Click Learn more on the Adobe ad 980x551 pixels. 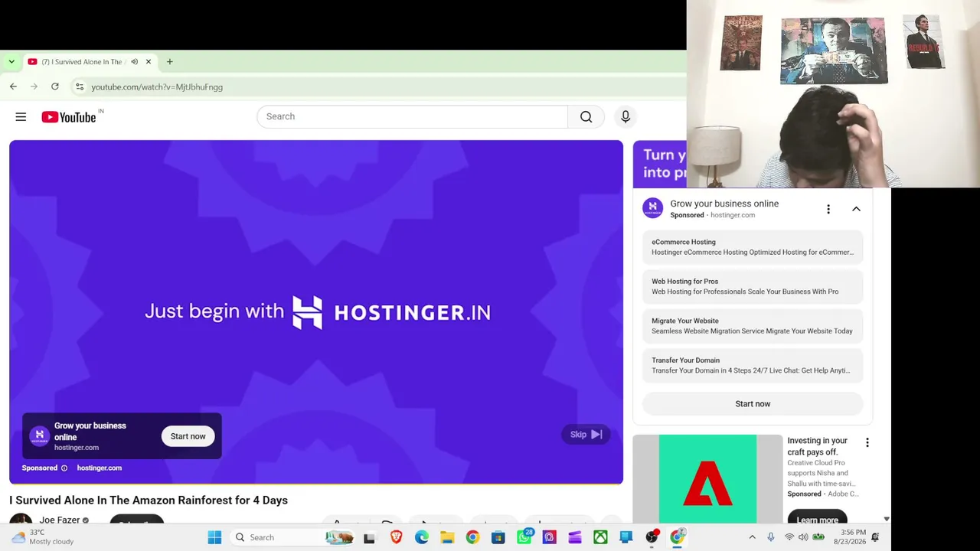click(x=817, y=519)
